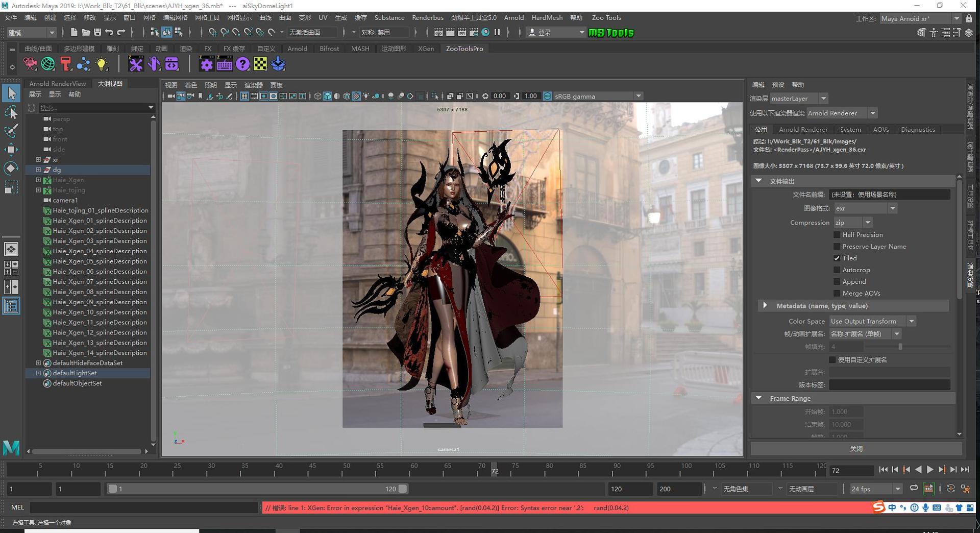Image resolution: width=980 pixels, height=533 pixels.
Task: Expand the defaultLightSet node in outliner
Action: tap(38, 373)
